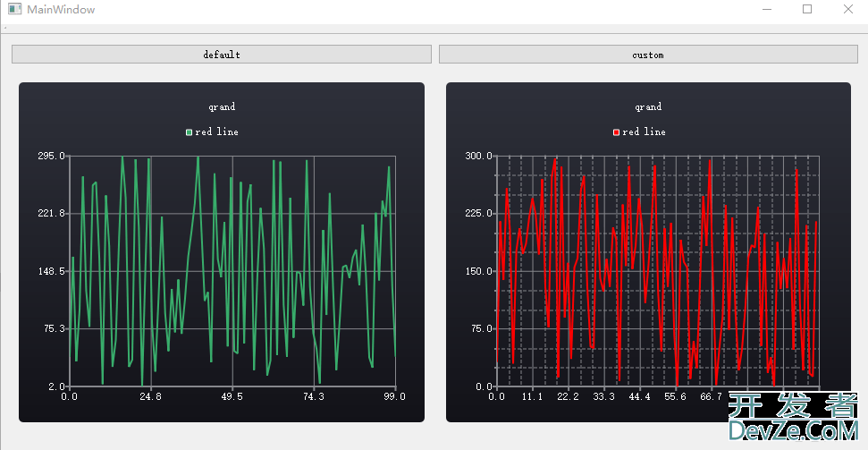Select the 'red line' legend label beside green marker
The width and height of the screenshot is (868, 450).
pos(216,132)
